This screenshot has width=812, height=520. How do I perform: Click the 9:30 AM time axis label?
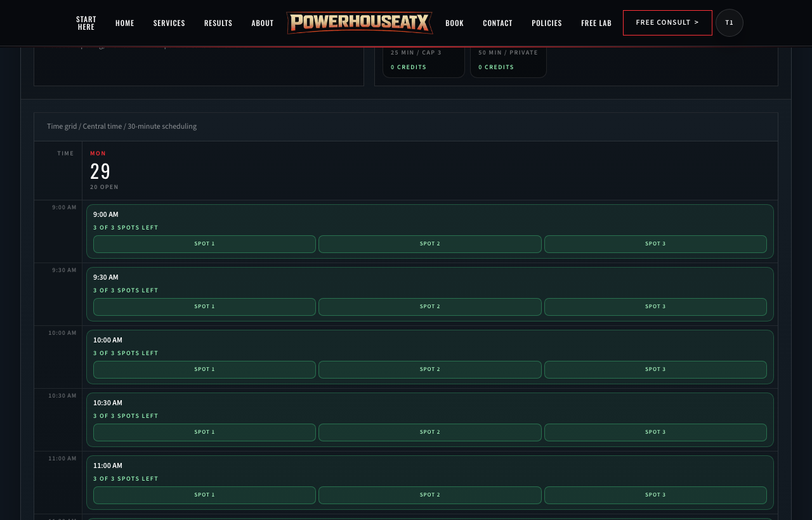(x=64, y=270)
